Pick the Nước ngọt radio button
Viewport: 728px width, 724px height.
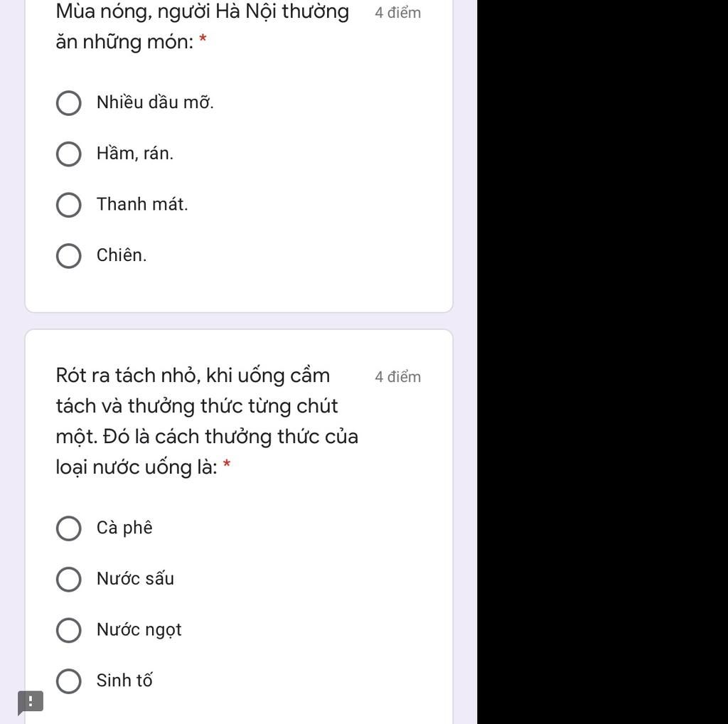[x=69, y=630]
